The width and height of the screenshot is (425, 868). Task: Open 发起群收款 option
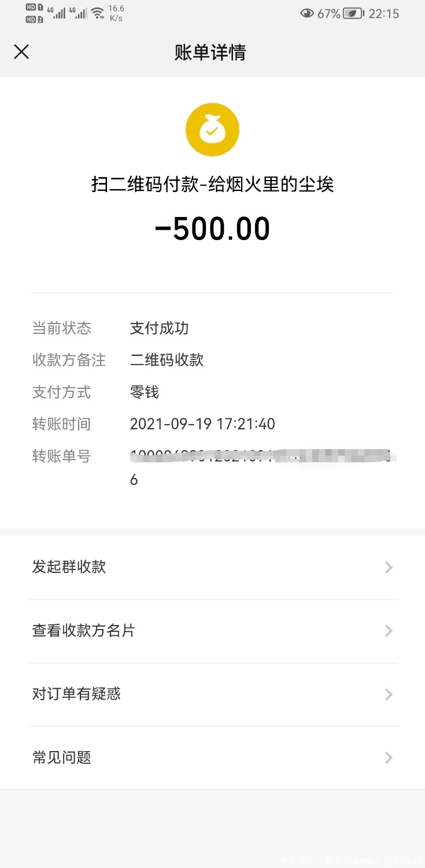pos(69,567)
